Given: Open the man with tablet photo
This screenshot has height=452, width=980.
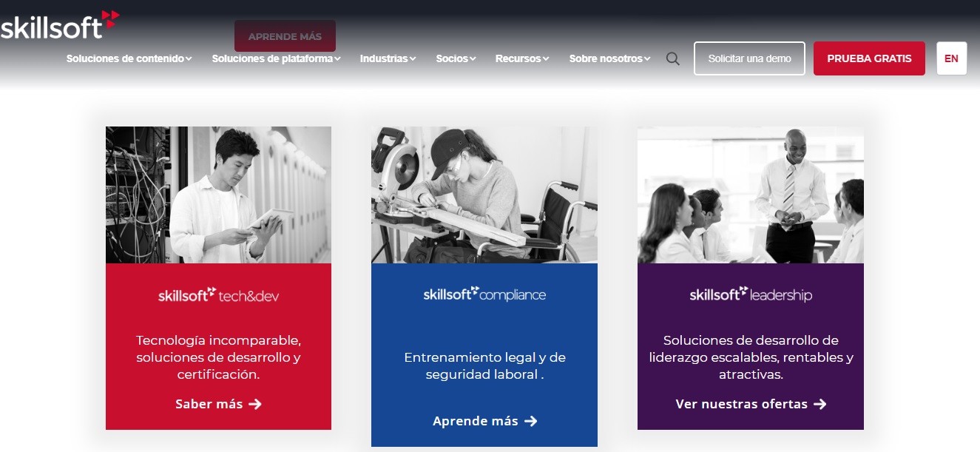Looking at the screenshot, I should coord(218,195).
